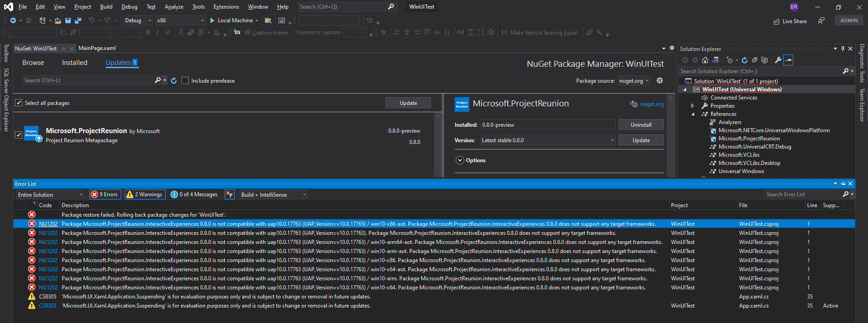The image size is (868, 323).
Task: Open the Solution Explorer Home view
Action: (x=705, y=60)
